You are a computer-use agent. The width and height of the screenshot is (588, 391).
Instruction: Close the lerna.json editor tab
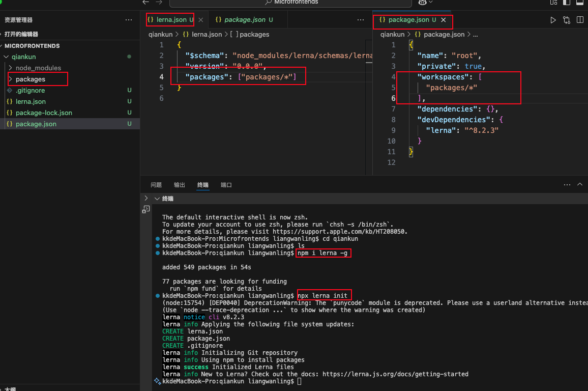201,20
